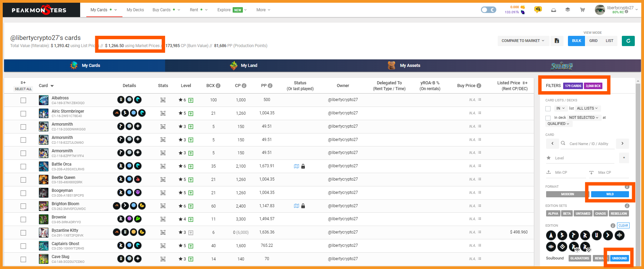This screenshot has width=644, height=269.
Task: Check the box for Beetle Queen row
Action: pyautogui.click(x=23, y=180)
